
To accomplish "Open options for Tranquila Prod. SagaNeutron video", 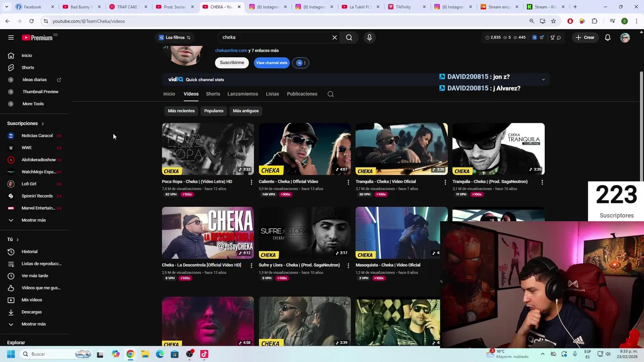I will [x=542, y=182].
